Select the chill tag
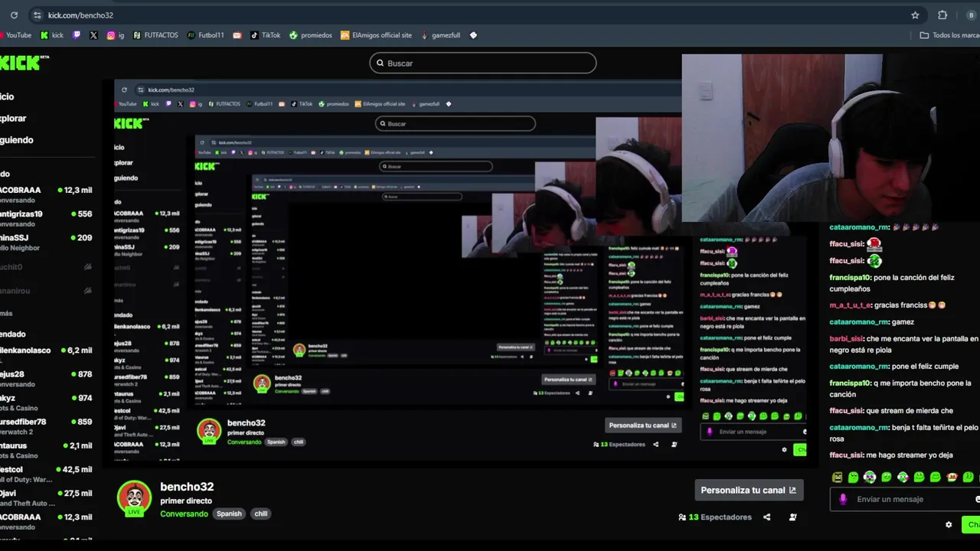980x551 pixels. 261,514
